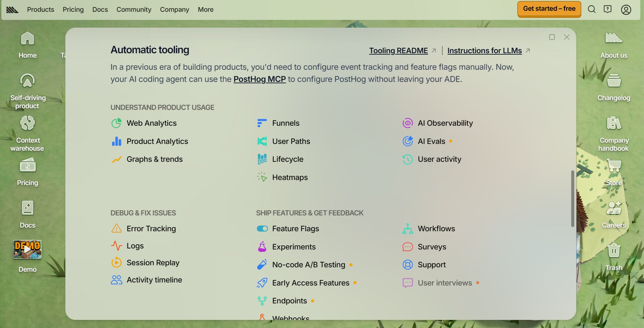The width and height of the screenshot is (644, 328).
Task: Open Session Replay product link
Action: click(145, 263)
